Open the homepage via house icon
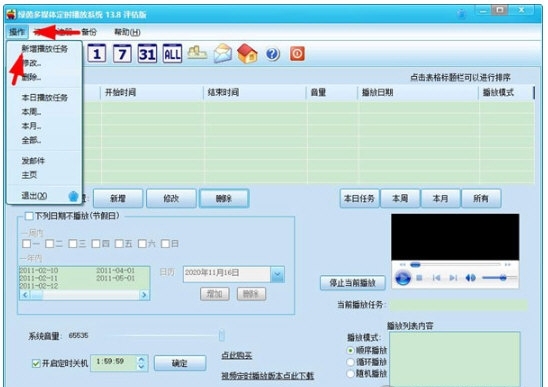Viewport: 548px width, 387px height. point(247,53)
